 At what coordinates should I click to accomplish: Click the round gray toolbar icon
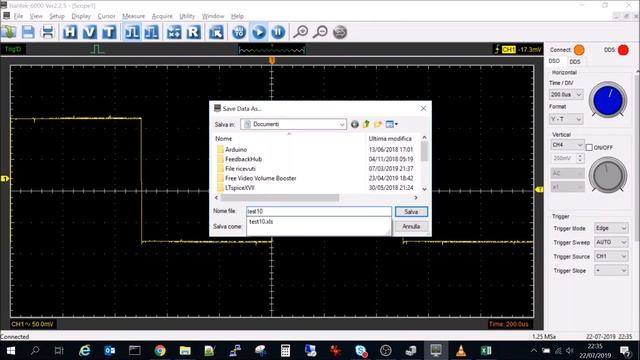tap(340, 32)
